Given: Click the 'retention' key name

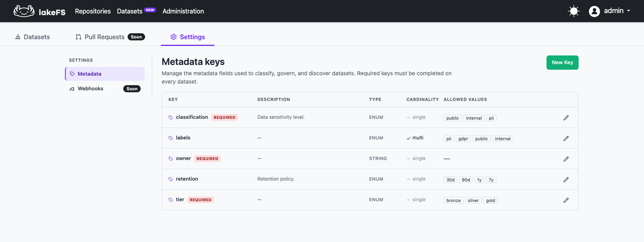Looking at the screenshot, I should pos(187,179).
